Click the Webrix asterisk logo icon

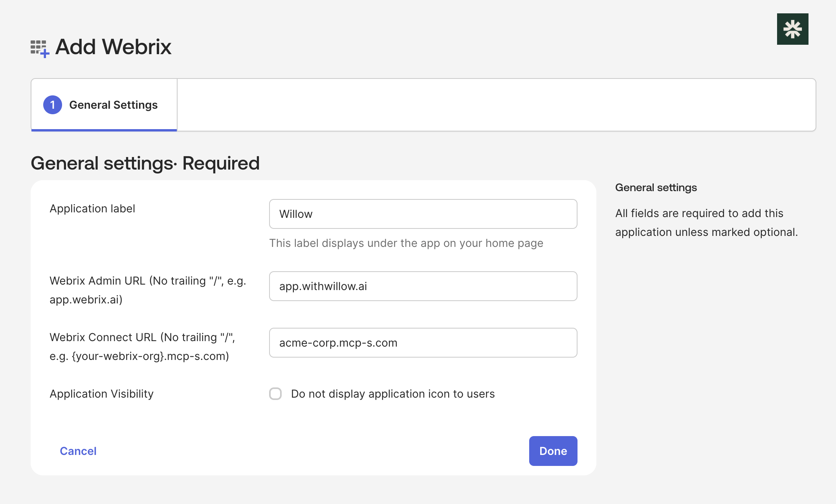click(x=792, y=29)
